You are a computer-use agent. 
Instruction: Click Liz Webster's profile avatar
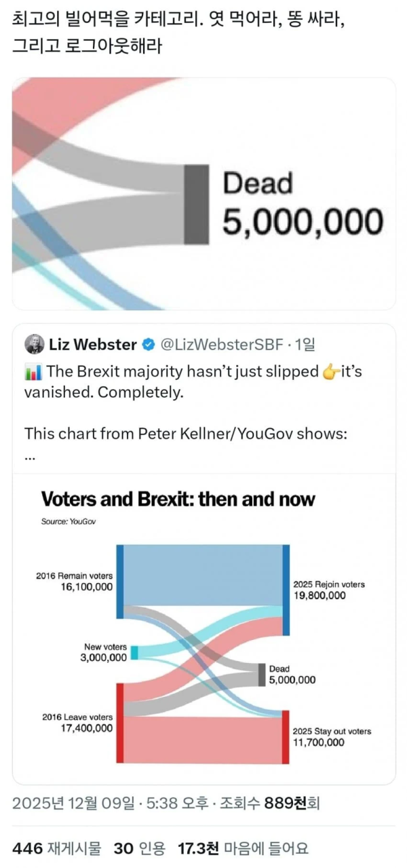point(35,344)
